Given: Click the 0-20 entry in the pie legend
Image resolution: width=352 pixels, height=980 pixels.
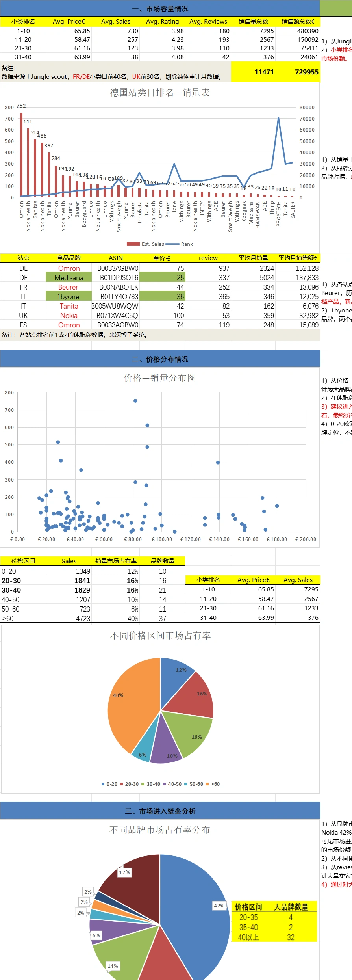Looking at the screenshot, I should tap(109, 784).
